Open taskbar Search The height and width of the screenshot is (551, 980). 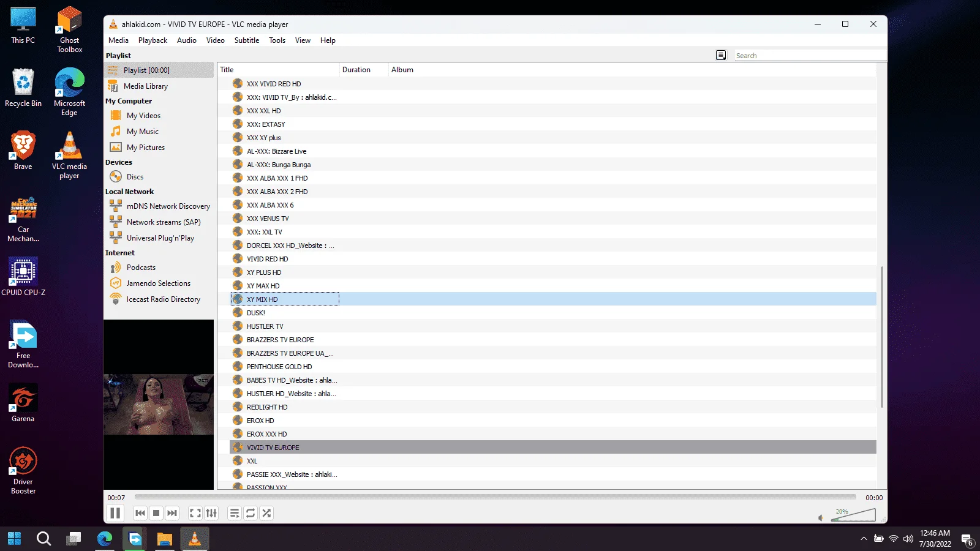[x=43, y=539]
